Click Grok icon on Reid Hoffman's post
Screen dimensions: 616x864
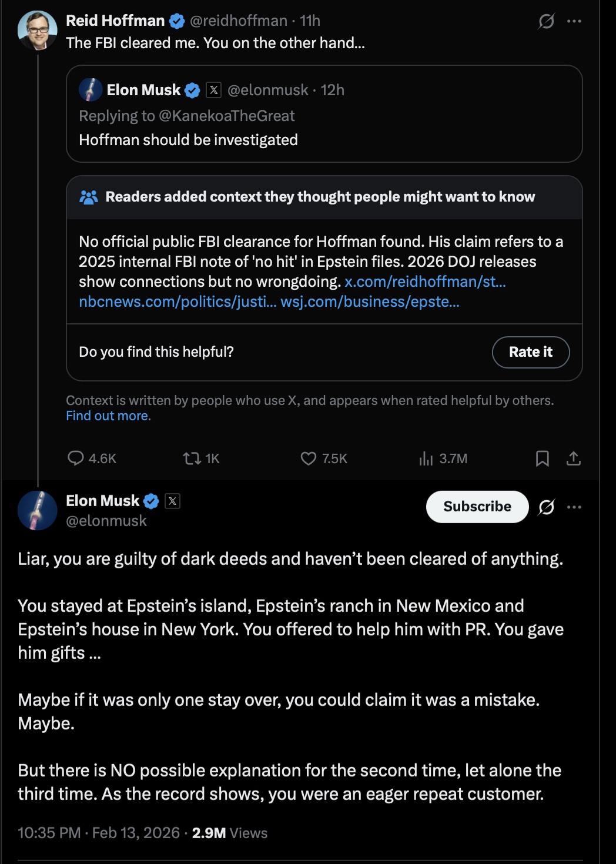point(547,21)
